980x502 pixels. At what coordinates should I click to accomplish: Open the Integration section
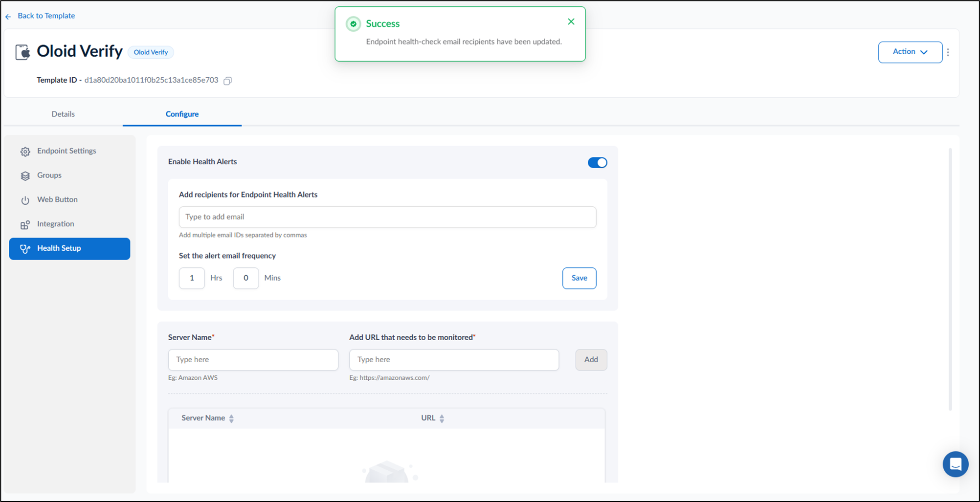coord(69,224)
